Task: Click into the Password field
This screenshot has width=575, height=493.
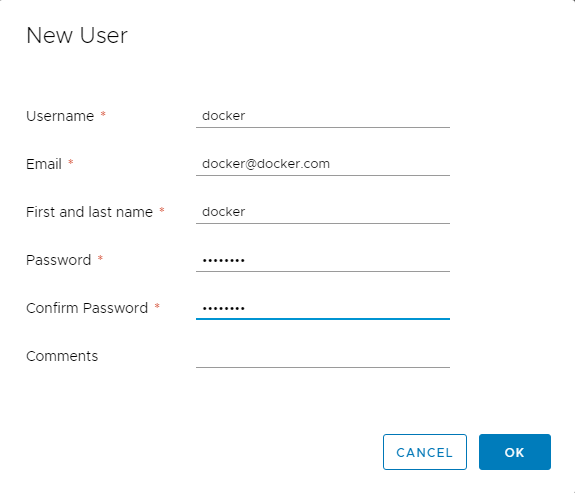Action: pos(323,260)
